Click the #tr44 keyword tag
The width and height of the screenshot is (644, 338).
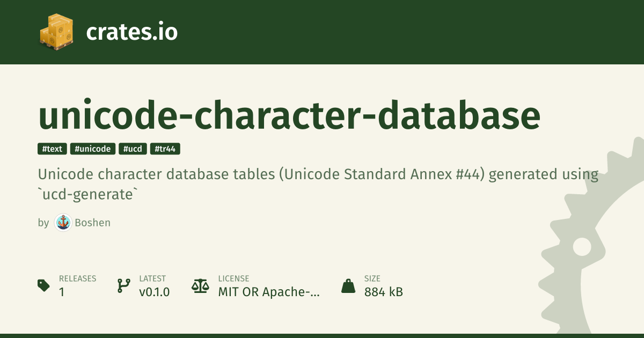[165, 149]
